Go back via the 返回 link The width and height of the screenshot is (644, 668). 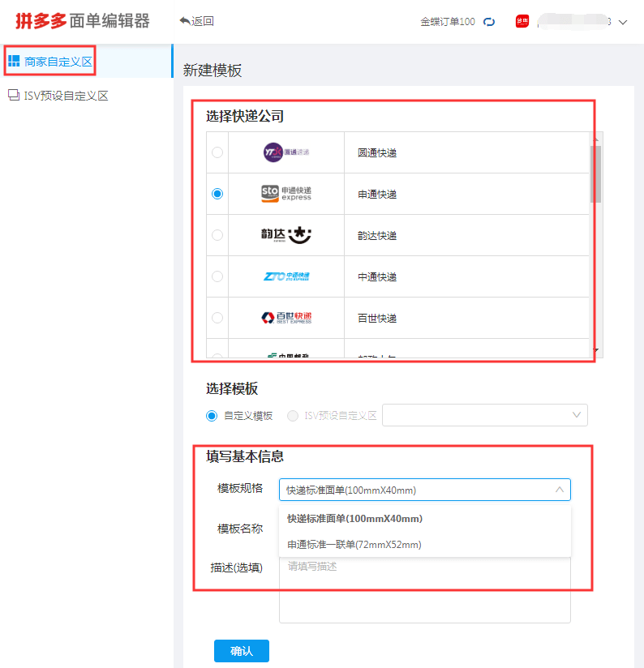pos(197,21)
